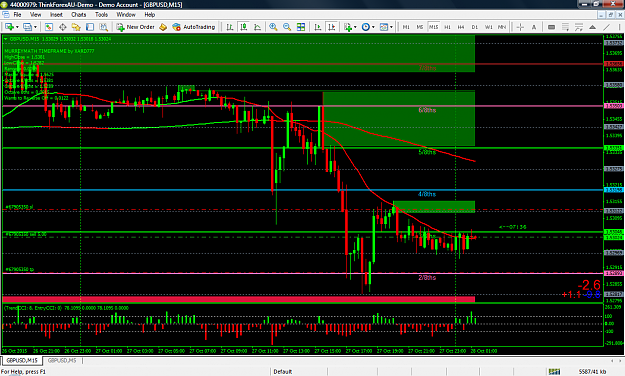Click the Periods clock icon
Viewport: 625px width, 376px height.
click(x=366, y=27)
